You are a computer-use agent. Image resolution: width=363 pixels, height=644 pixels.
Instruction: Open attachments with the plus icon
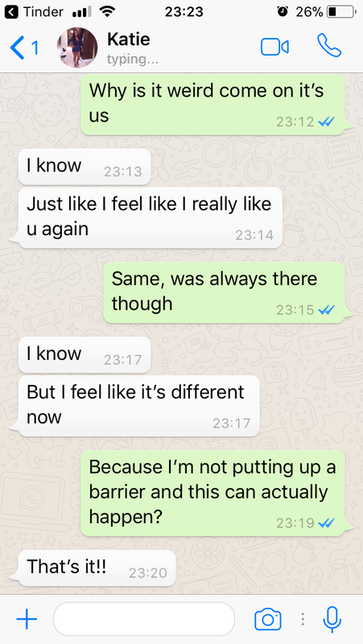pyautogui.click(x=27, y=618)
